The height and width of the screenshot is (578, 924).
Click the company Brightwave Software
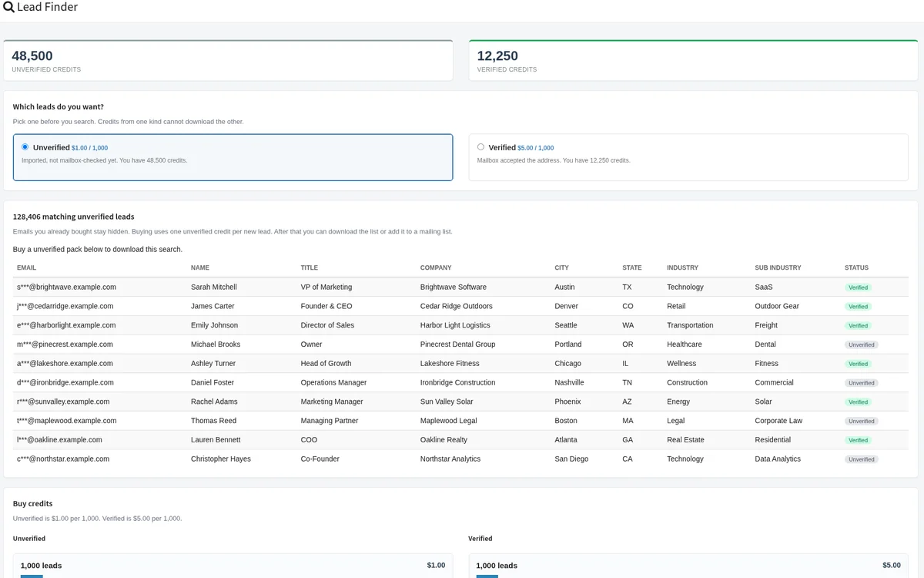[454, 287]
